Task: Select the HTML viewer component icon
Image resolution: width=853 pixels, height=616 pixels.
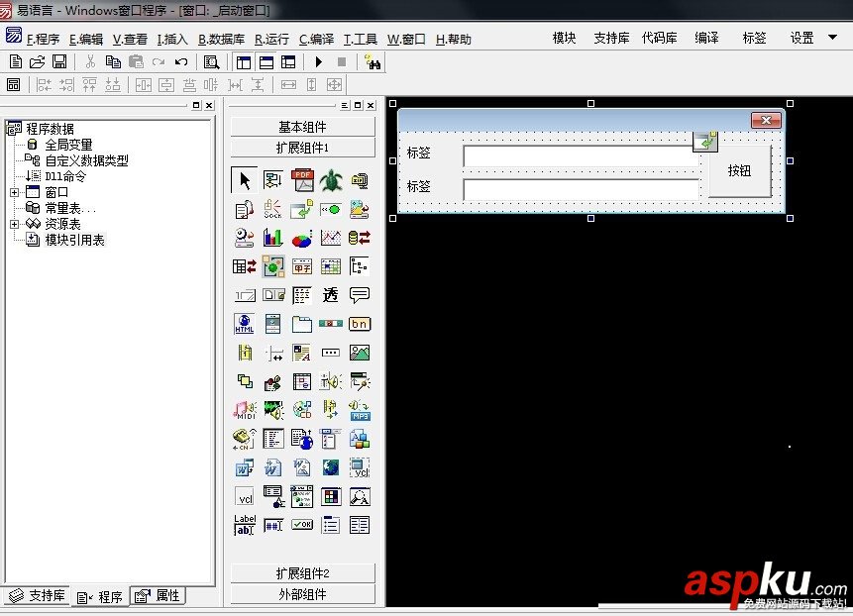Action: click(x=245, y=324)
